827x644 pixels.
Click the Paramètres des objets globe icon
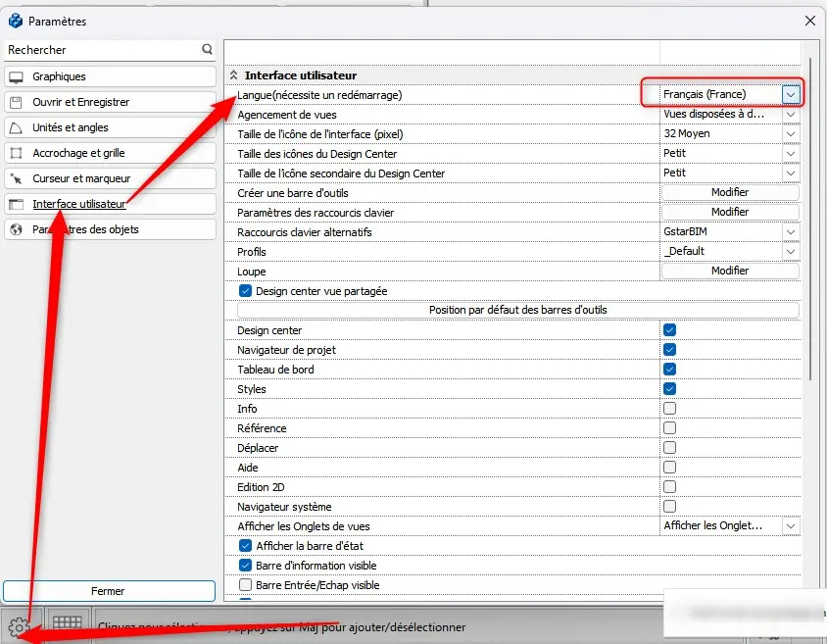(x=17, y=229)
